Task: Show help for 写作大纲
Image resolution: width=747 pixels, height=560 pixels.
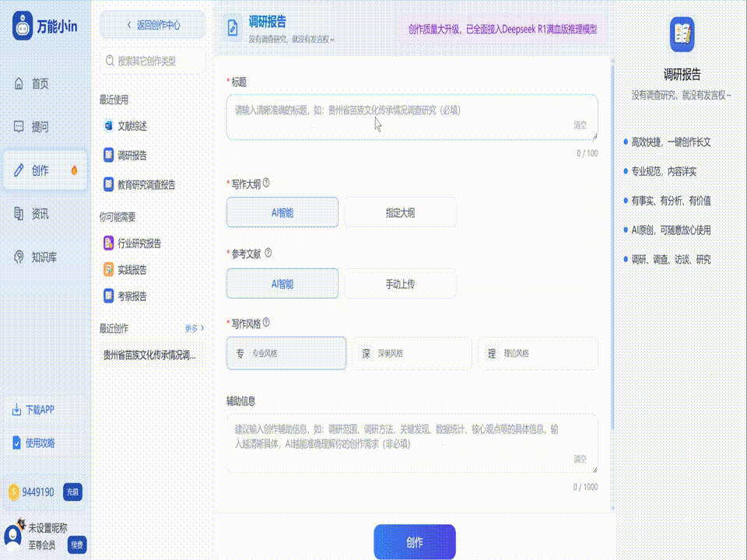Action: click(x=266, y=183)
